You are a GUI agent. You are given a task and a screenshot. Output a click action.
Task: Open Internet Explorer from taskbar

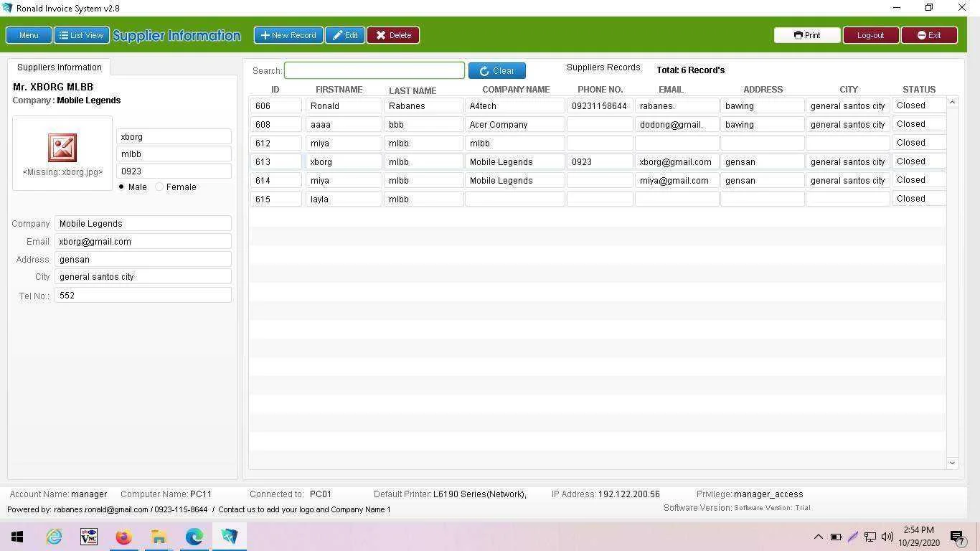54,537
